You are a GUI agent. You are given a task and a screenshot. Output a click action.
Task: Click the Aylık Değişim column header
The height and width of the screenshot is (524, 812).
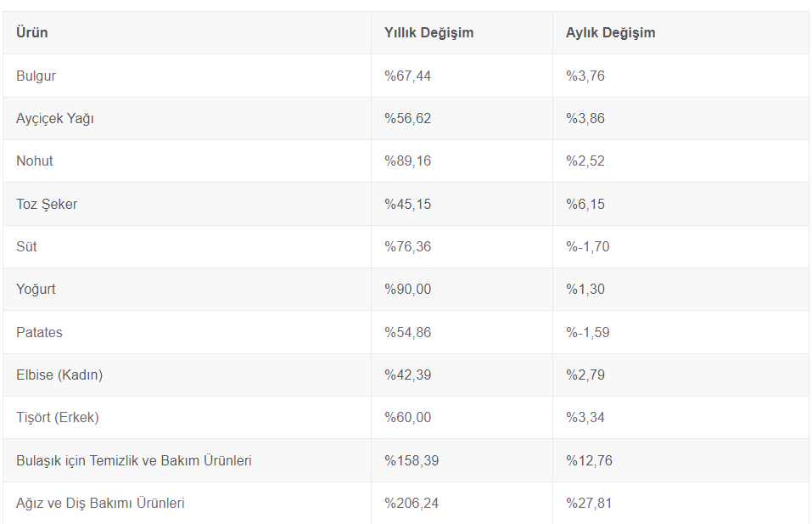(610, 33)
